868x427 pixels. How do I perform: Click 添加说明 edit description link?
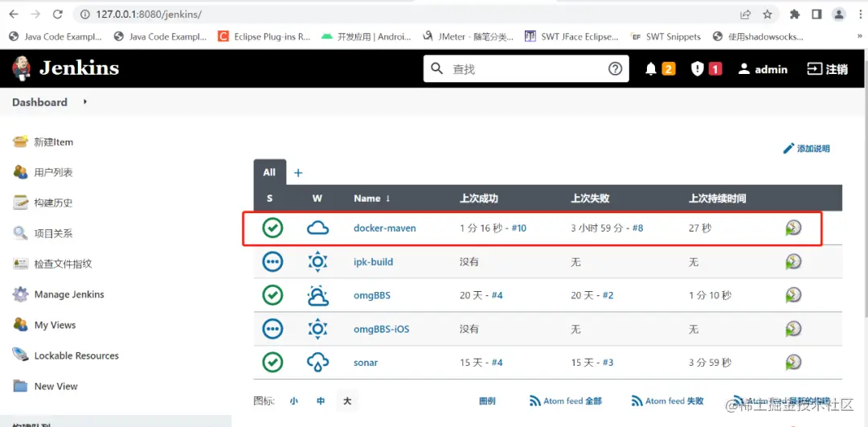pyautogui.click(x=807, y=149)
